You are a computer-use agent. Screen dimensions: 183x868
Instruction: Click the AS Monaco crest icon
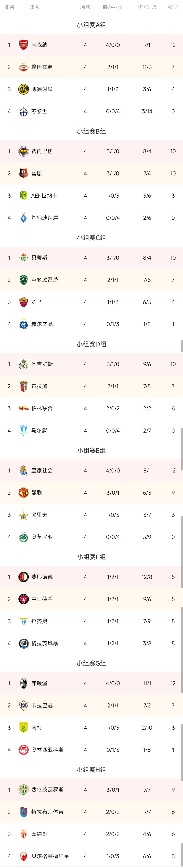(23, 834)
